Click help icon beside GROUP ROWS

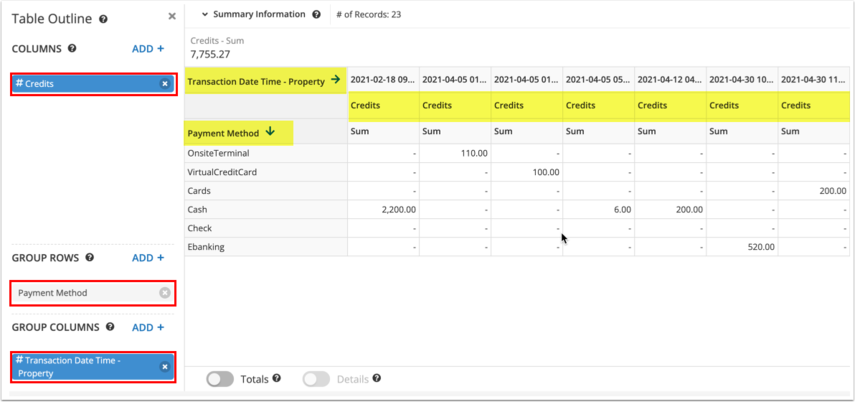[89, 258]
